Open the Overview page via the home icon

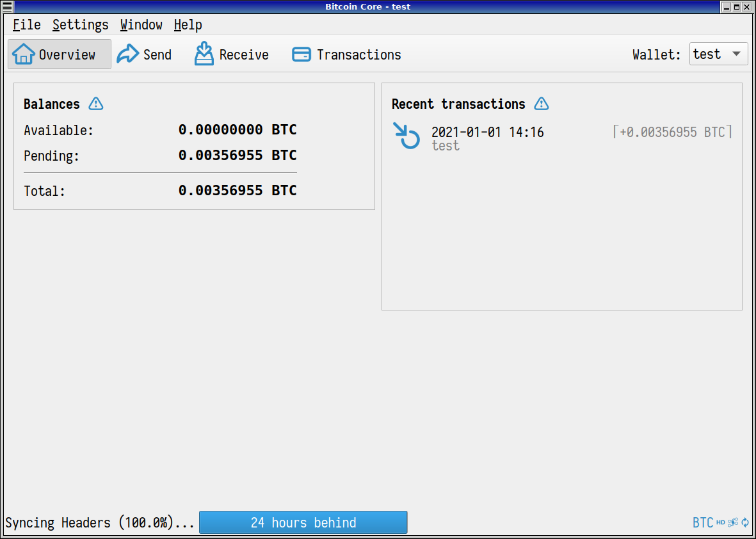[x=24, y=54]
